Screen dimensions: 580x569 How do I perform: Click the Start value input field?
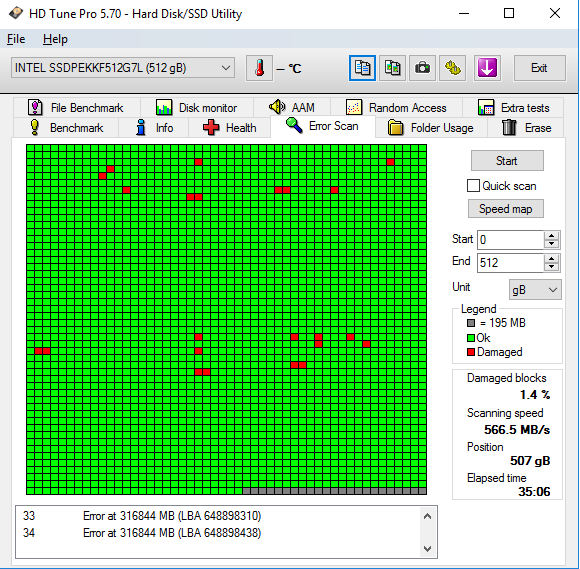click(x=510, y=240)
